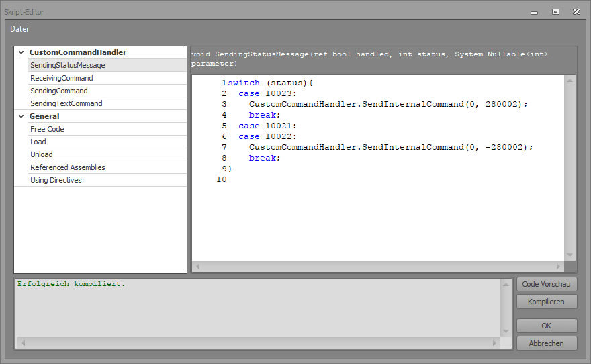591x364 pixels.
Task: Click the output panel scroll-up arrow
Action: [x=506, y=285]
